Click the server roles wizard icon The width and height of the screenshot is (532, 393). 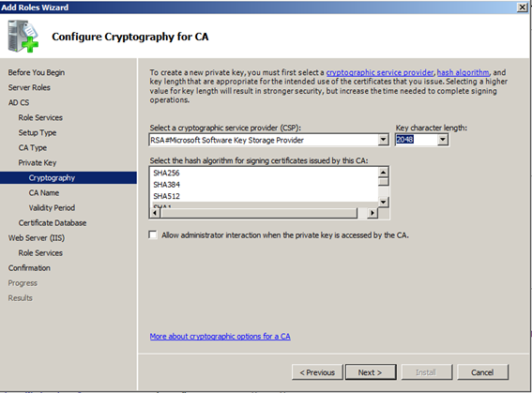(x=23, y=37)
